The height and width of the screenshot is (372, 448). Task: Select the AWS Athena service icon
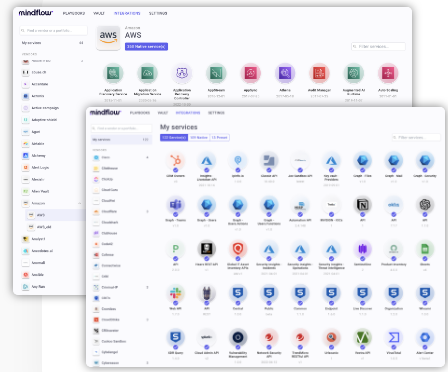(285, 73)
